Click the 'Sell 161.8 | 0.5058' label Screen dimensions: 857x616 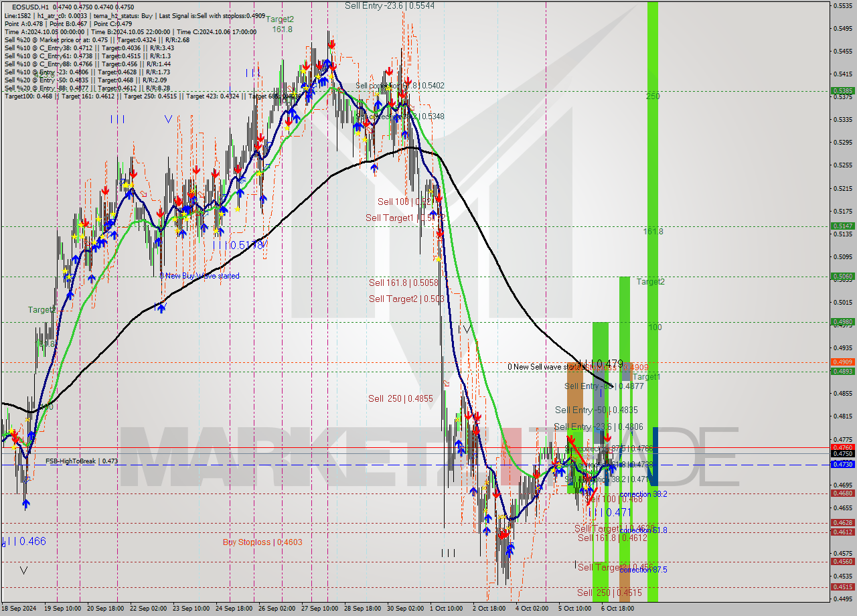coord(404,283)
